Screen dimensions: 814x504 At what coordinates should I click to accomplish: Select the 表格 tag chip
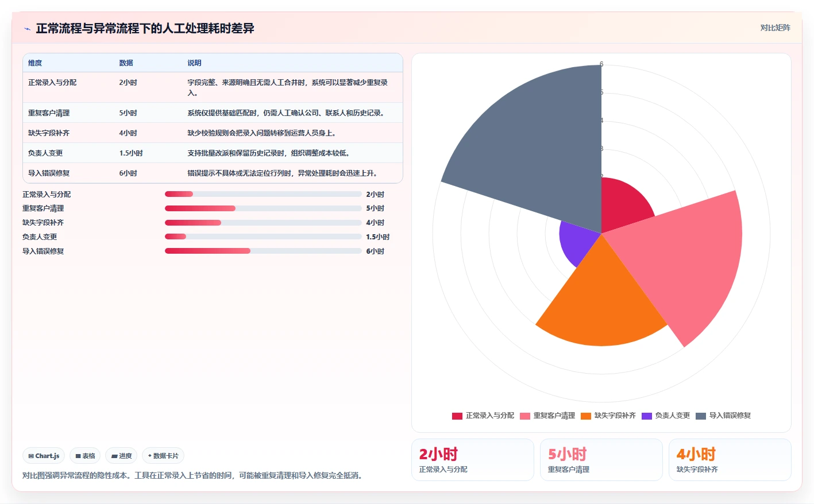click(x=85, y=456)
